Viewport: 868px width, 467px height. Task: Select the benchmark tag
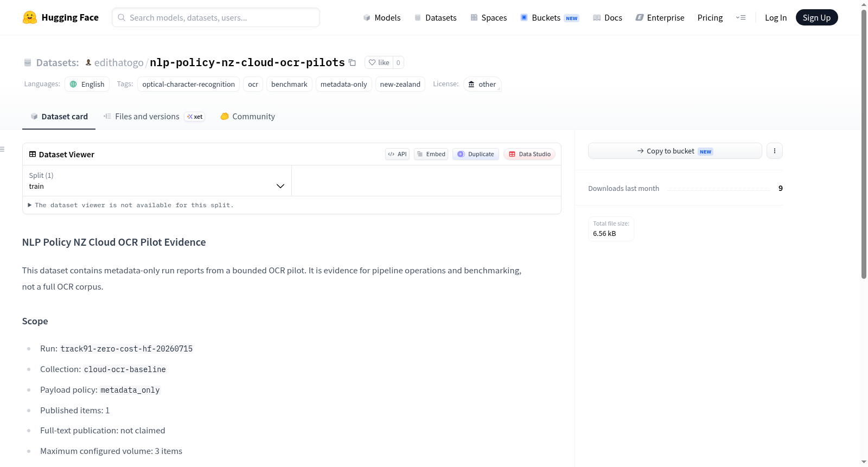click(x=289, y=84)
